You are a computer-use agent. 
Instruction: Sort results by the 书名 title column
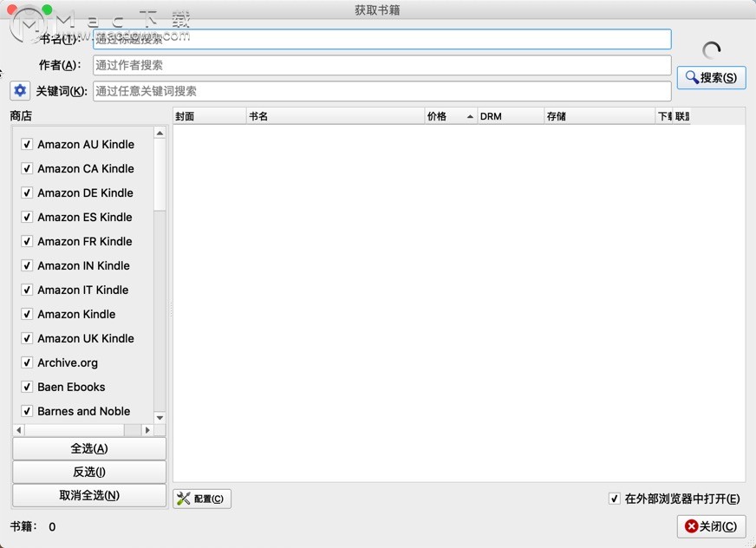pos(336,116)
